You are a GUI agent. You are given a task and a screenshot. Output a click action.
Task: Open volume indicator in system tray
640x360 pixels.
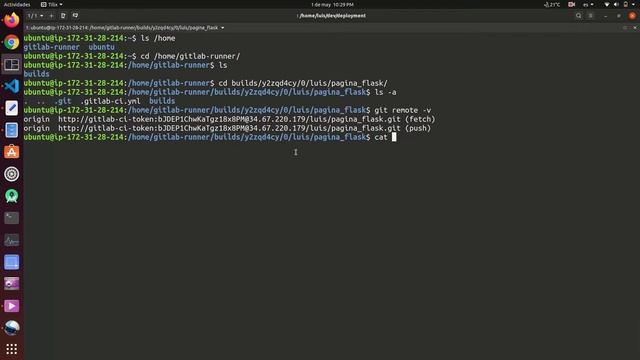tap(616, 4)
